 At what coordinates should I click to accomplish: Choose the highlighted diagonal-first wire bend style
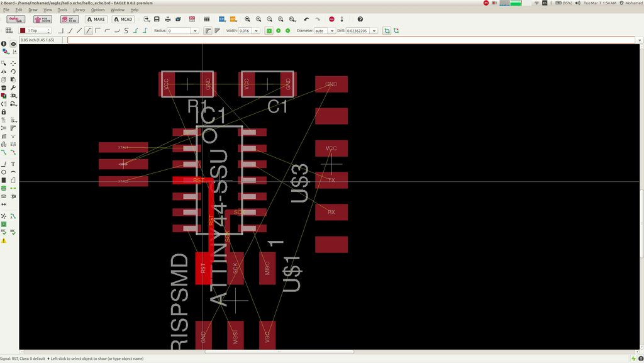pyautogui.click(x=89, y=30)
